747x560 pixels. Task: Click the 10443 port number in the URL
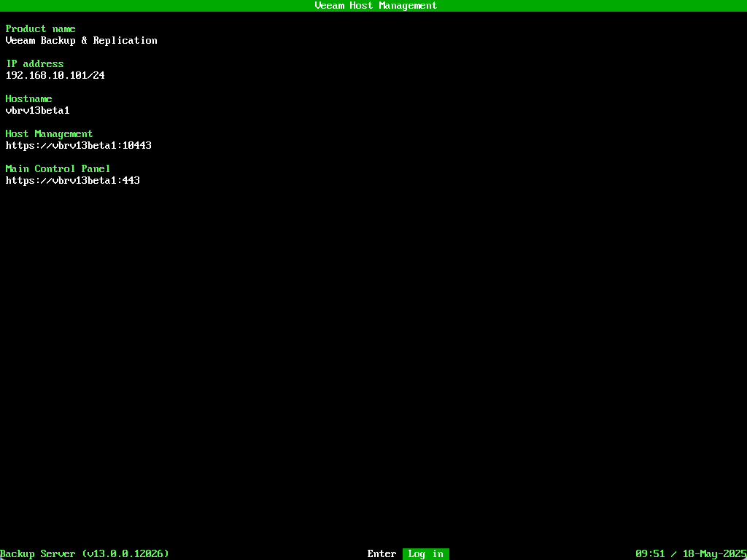(137, 146)
